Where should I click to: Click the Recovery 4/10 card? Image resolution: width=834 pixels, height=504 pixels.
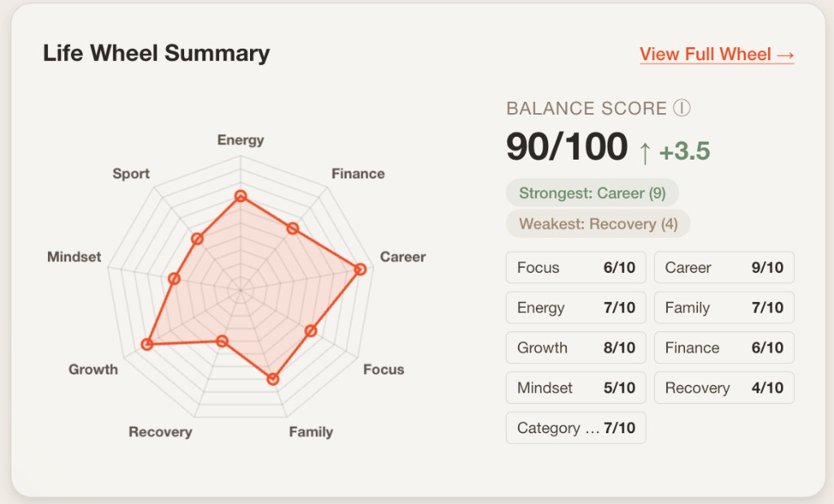pyautogui.click(x=723, y=388)
